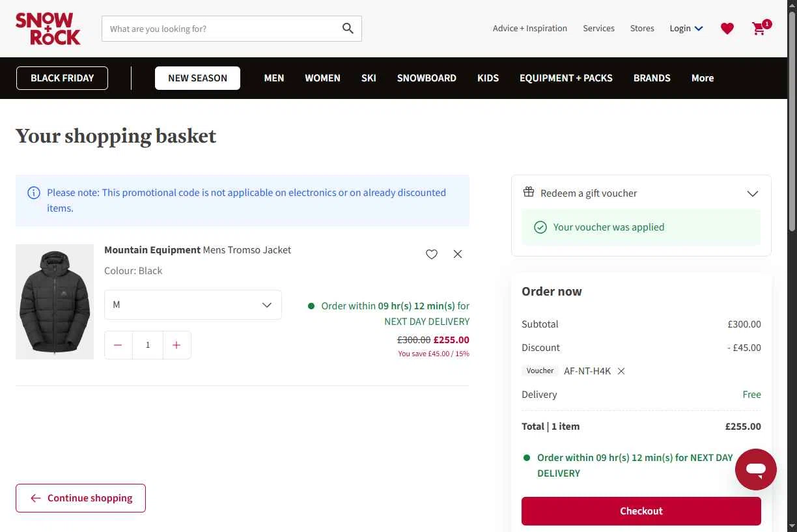797x532 pixels.
Task: Open the More menu
Action: (x=703, y=78)
